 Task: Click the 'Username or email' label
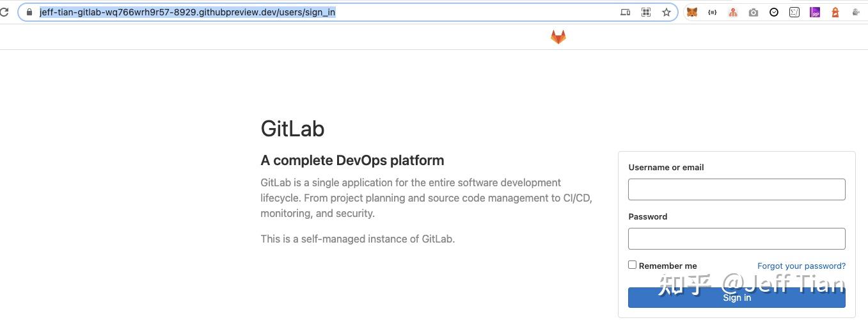[x=666, y=167]
